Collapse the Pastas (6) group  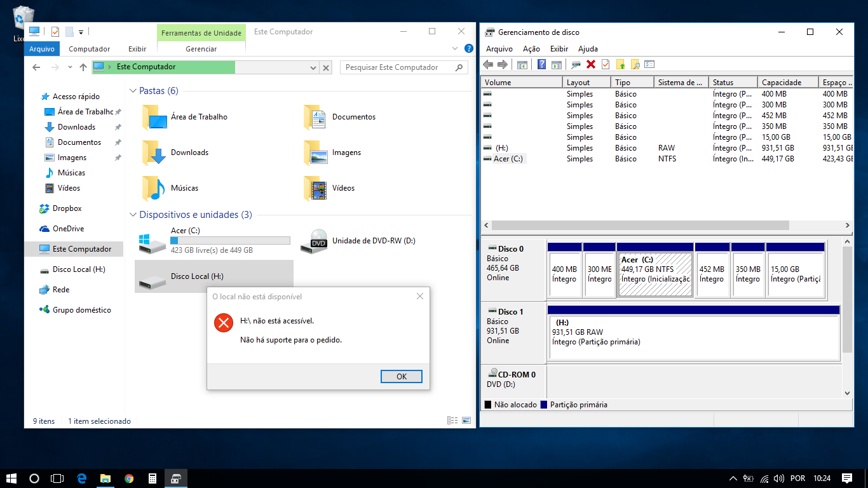point(133,91)
